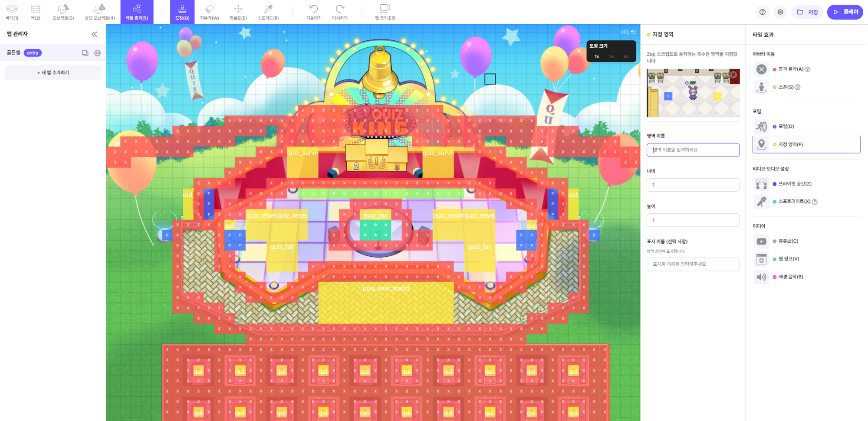
Task: Remove the 지정 영역 preview image
Action: point(733,75)
